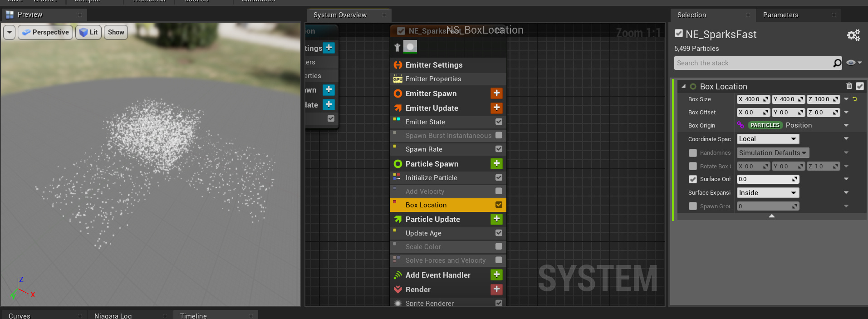This screenshot has width=868, height=319.
Task: Add item to system Settings group
Action: (x=329, y=48)
